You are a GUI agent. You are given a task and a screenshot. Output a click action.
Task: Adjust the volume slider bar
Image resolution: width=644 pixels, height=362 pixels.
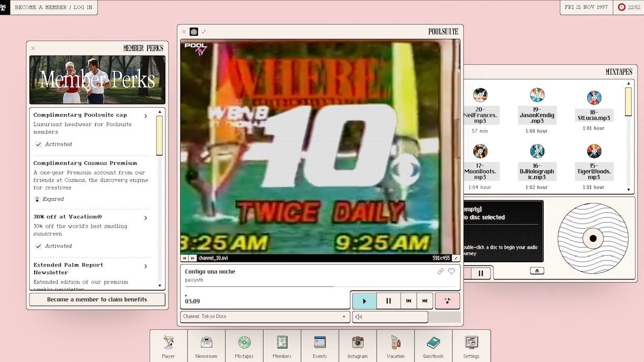point(391,317)
